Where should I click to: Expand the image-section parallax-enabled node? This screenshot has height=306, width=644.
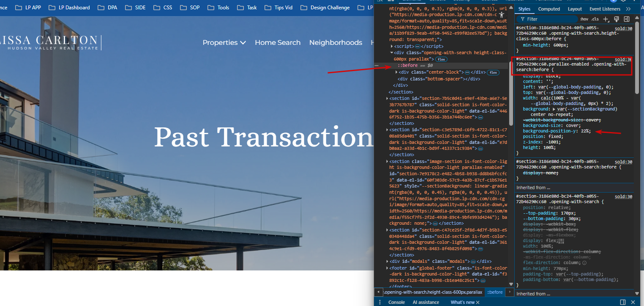pyautogui.click(x=387, y=162)
